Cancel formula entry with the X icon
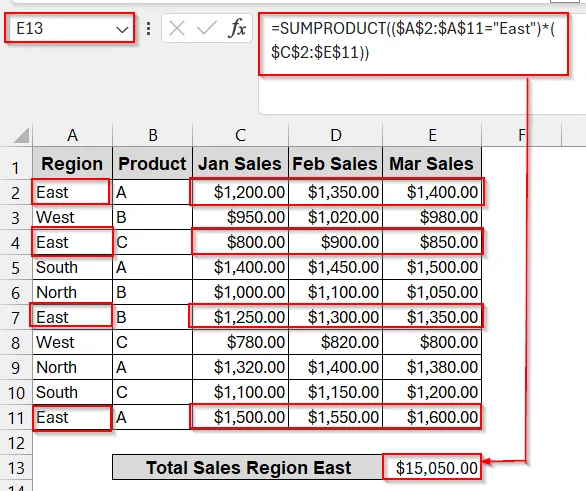 coord(177,28)
